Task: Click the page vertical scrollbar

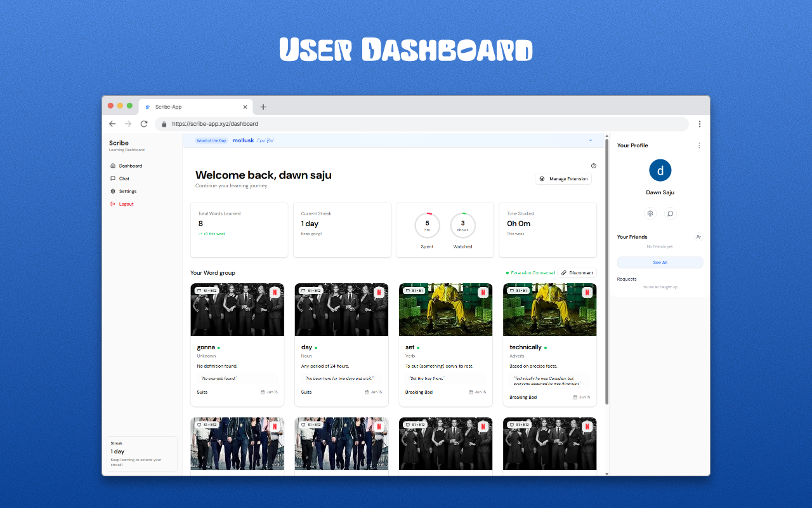Action: point(606,272)
